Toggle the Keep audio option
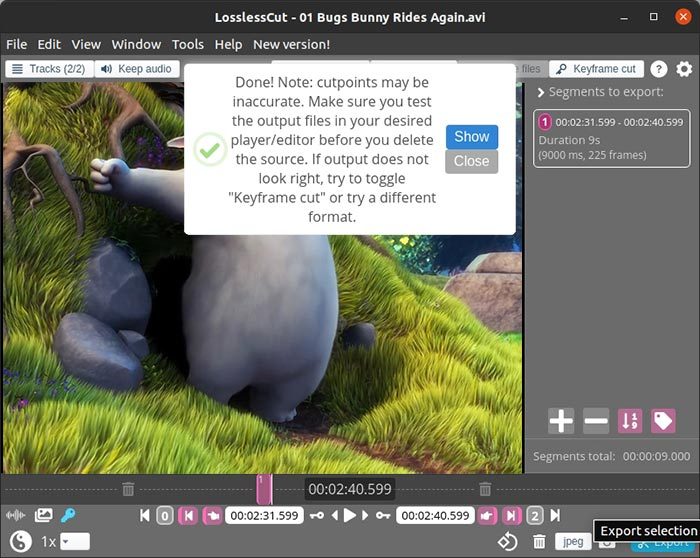The width and height of the screenshot is (700, 558). coord(136,69)
